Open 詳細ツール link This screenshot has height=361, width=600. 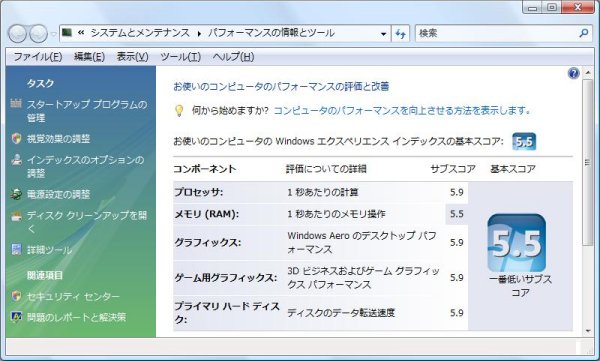coord(49,250)
